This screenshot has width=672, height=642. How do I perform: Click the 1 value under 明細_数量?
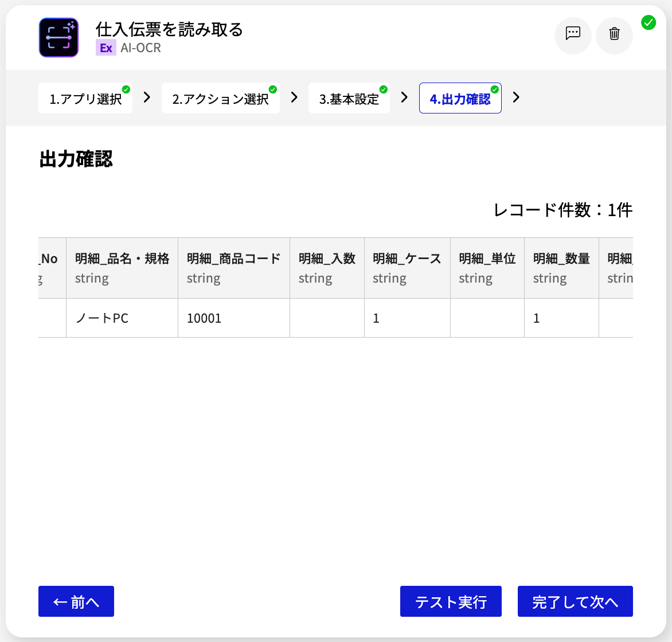[x=561, y=318]
